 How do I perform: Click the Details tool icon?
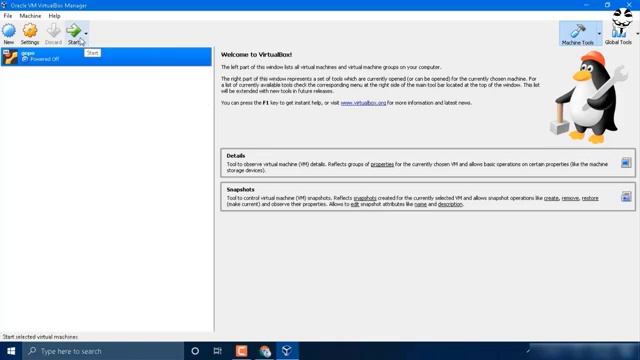[x=626, y=162]
